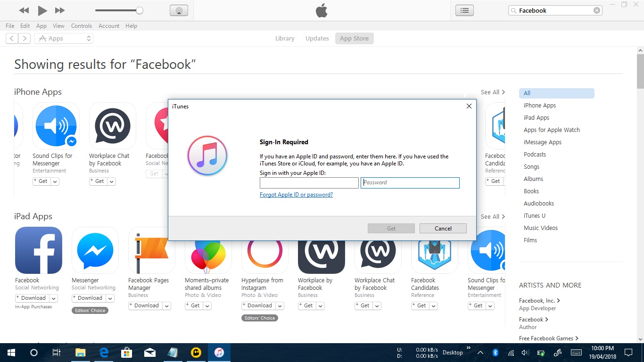This screenshot has height=362, width=644.
Task: Open the Messenger iPad app icon
Action: pos(95,250)
